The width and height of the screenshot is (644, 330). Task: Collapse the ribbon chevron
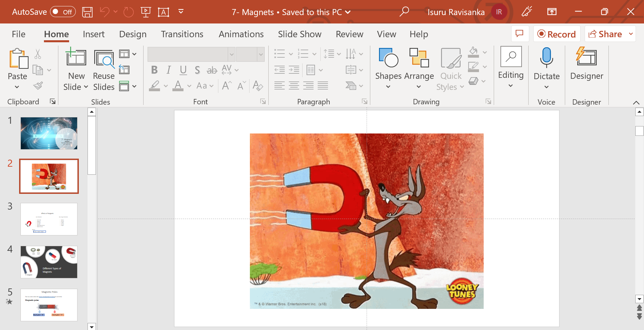(x=636, y=102)
